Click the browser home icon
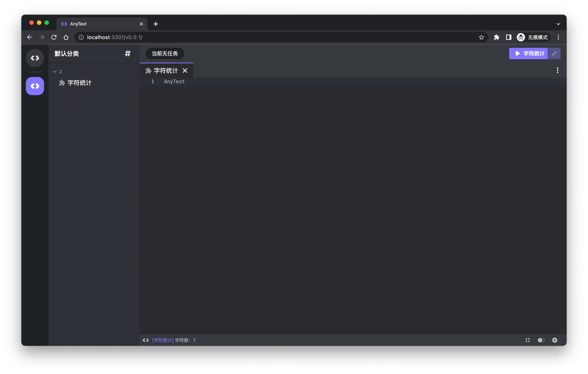This screenshot has height=374, width=588. (66, 37)
